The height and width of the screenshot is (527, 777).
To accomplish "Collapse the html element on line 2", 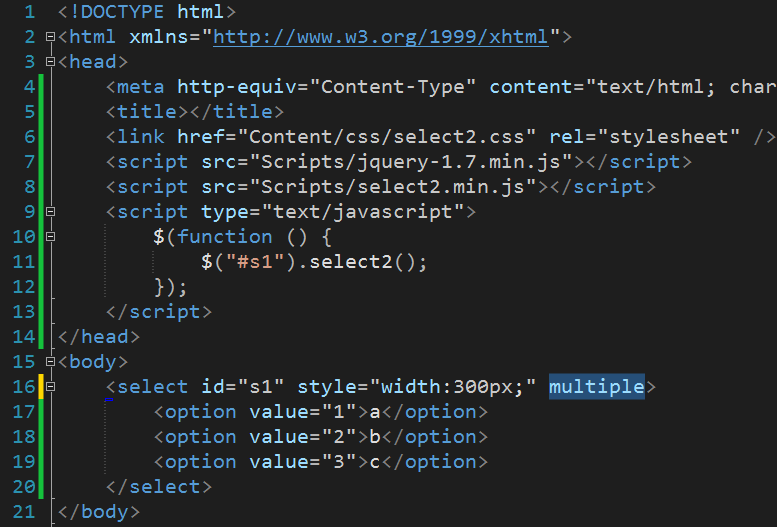I will coord(50,37).
